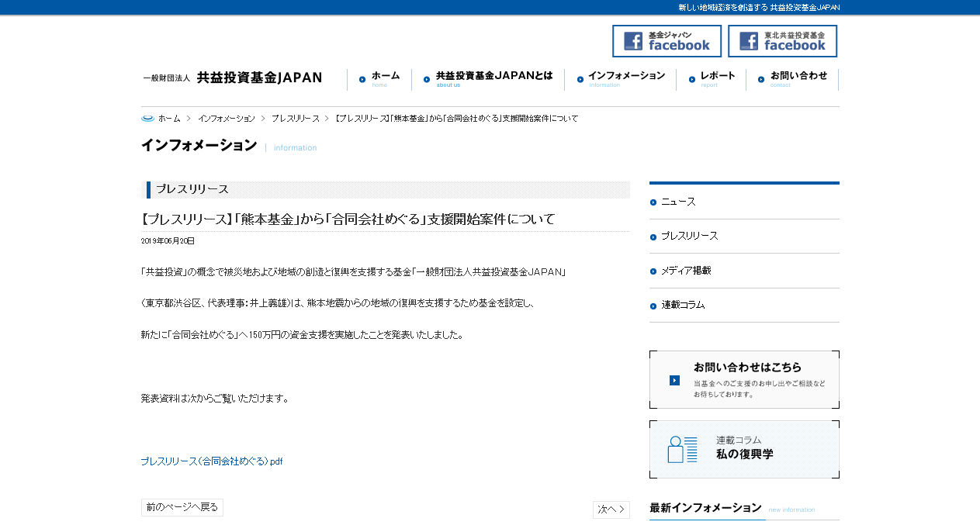This screenshot has width=980, height=532.
Task: Click the 基金ジャパン Facebook icon
Action: click(x=667, y=40)
